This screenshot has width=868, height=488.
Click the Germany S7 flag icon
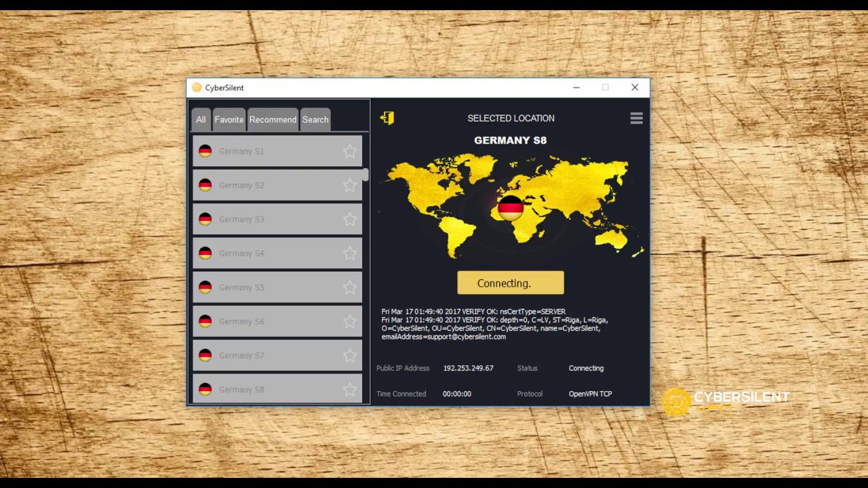[x=205, y=355]
